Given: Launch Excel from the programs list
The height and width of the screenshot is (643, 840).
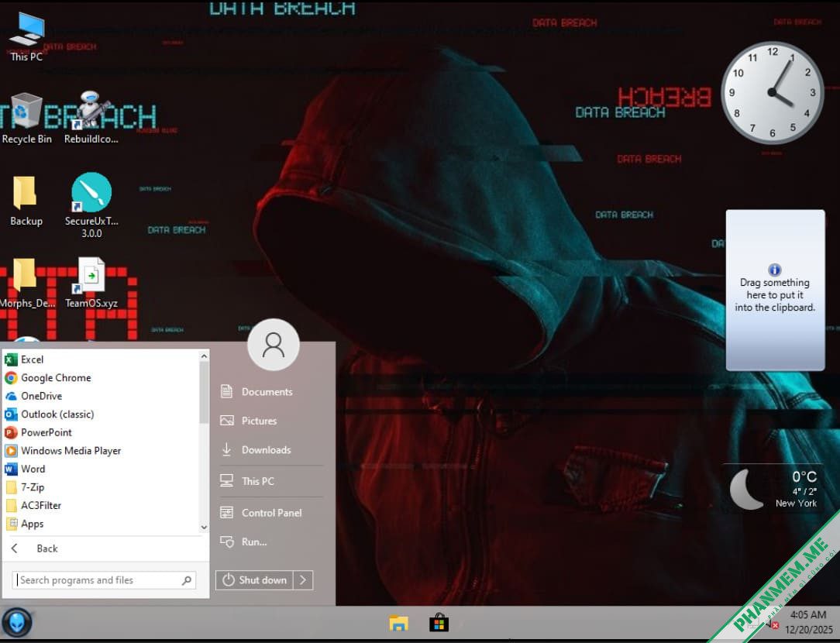Looking at the screenshot, I should point(100,359).
